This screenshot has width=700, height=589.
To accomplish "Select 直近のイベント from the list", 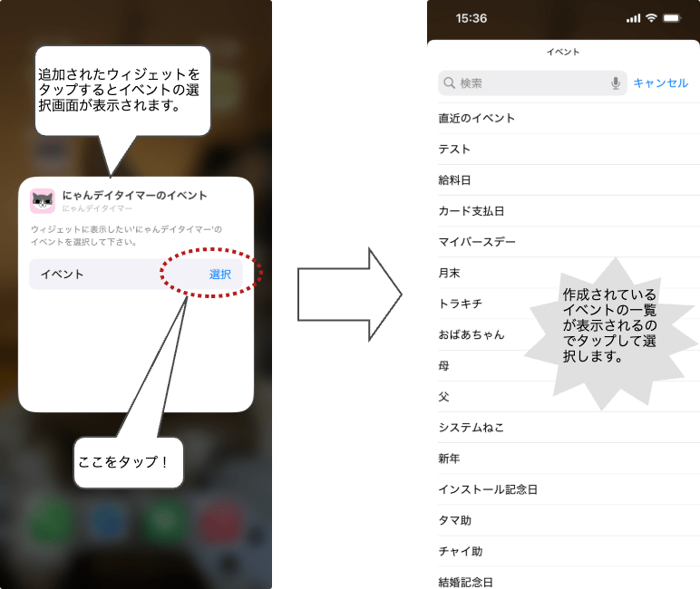I will click(476, 118).
